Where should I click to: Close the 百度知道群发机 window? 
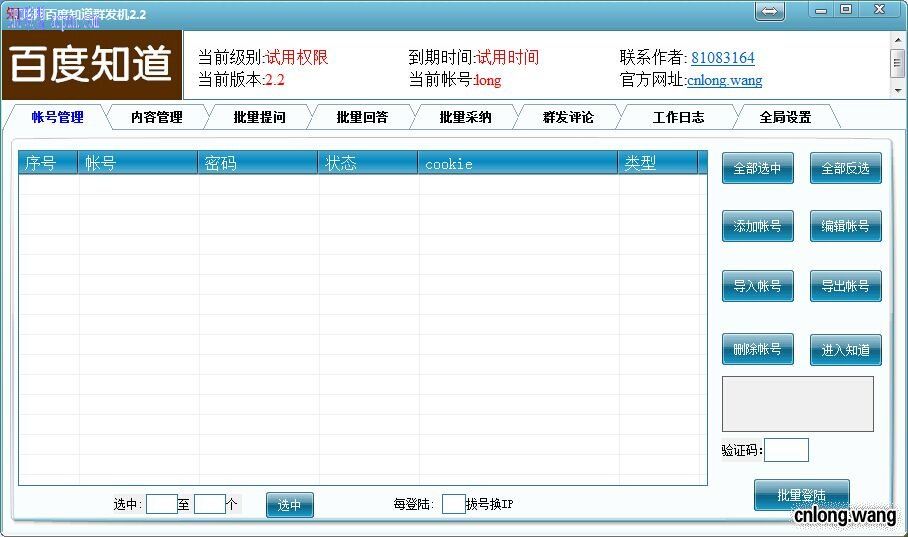click(x=879, y=10)
